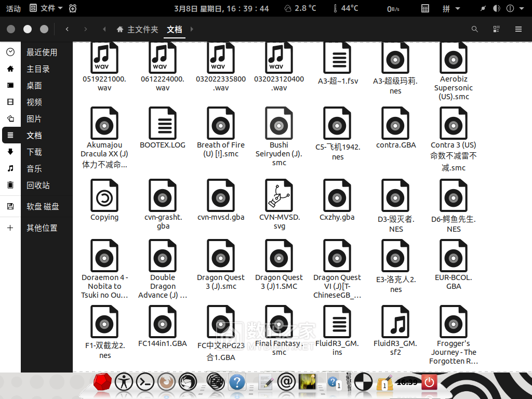Open the 下载 sidebar folder

click(34, 152)
